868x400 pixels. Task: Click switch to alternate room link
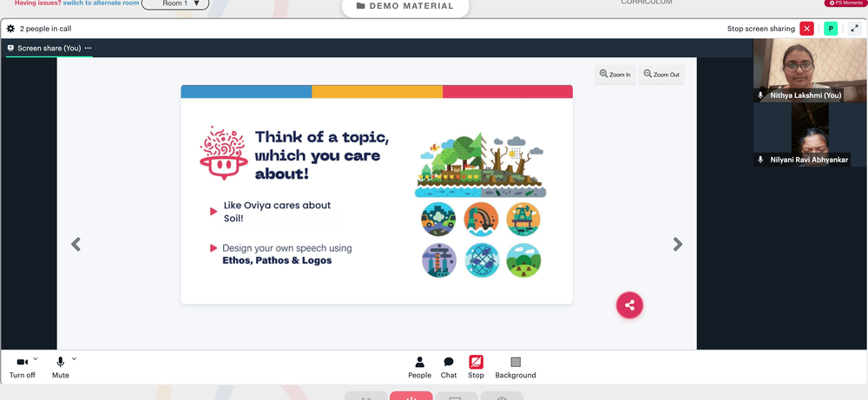click(x=101, y=3)
